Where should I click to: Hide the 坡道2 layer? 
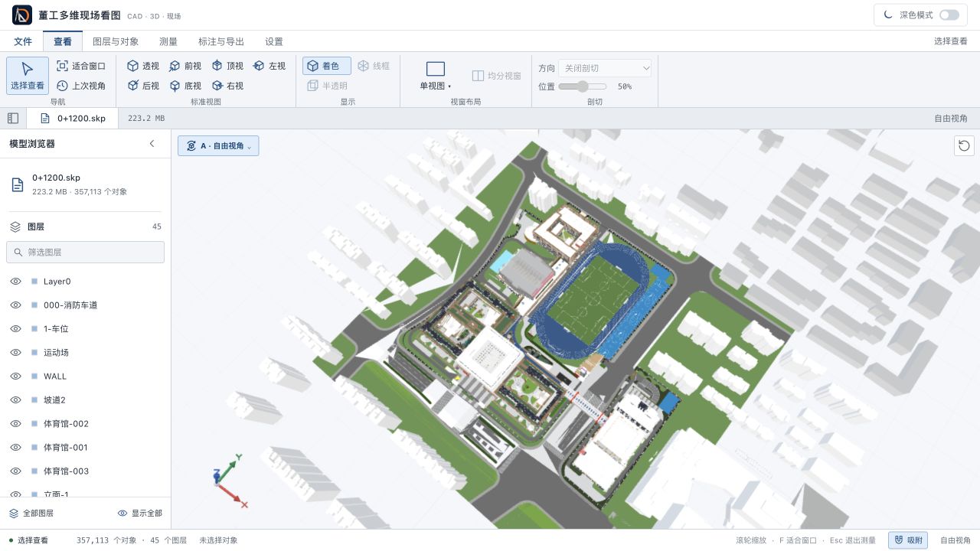coord(15,400)
